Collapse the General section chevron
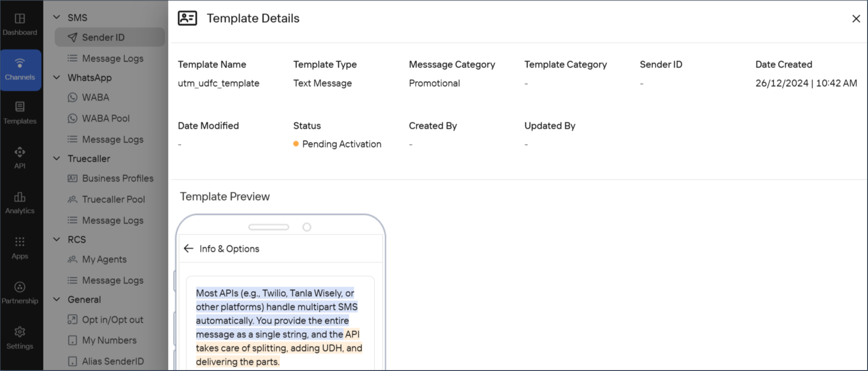 pyautogui.click(x=57, y=299)
